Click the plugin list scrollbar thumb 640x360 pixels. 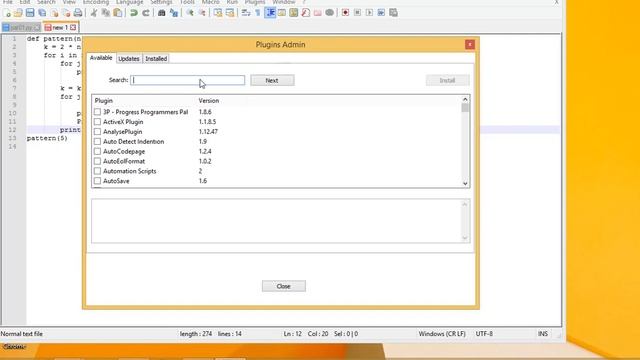click(465, 108)
